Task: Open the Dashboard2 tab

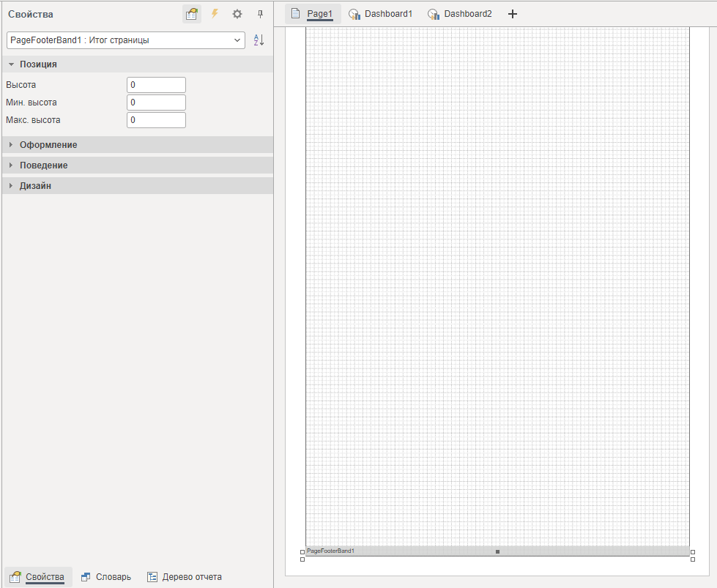Action: [x=460, y=14]
